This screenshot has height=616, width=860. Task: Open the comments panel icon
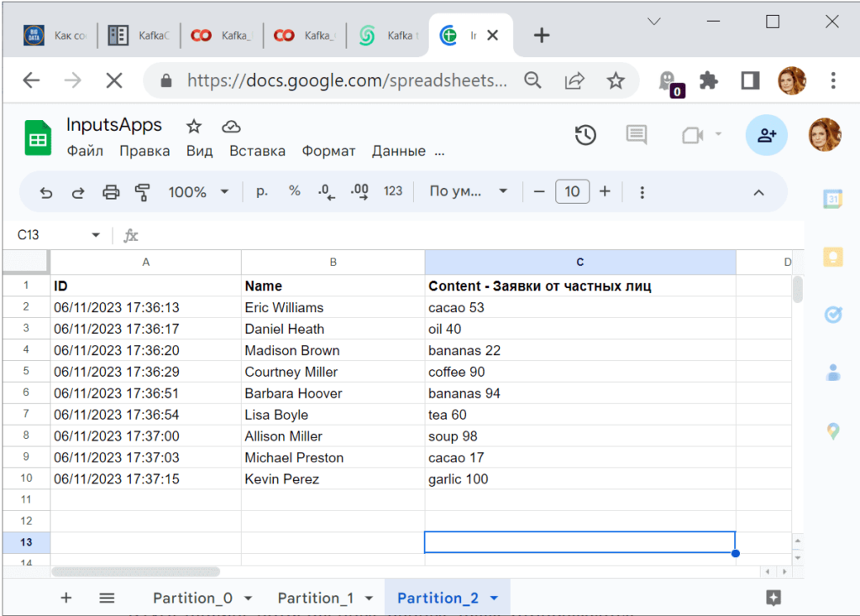click(636, 134)
